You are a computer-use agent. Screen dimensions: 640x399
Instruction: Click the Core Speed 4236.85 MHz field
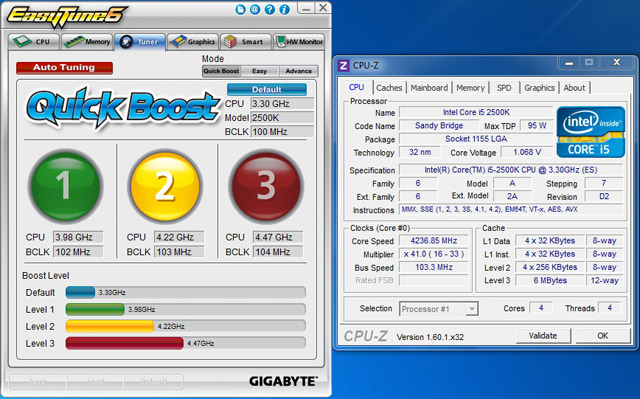434,241
